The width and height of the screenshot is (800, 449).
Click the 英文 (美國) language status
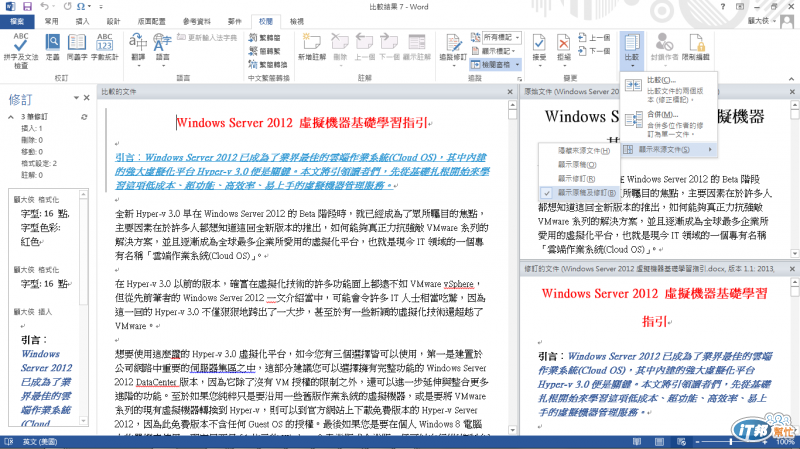pos(40,442)
